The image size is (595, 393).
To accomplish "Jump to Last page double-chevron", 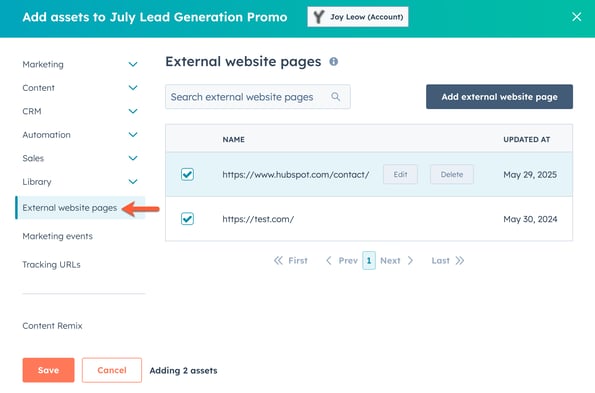I will tap(460, 261).
